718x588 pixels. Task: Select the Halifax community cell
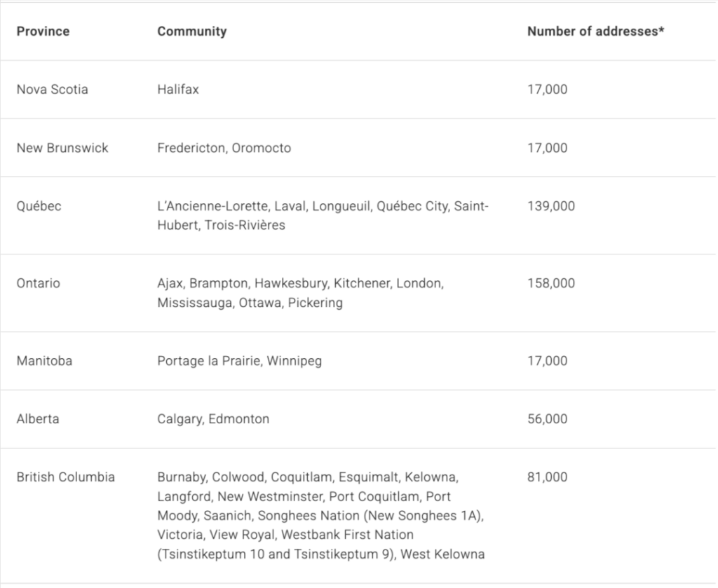[x=178, y=89]
